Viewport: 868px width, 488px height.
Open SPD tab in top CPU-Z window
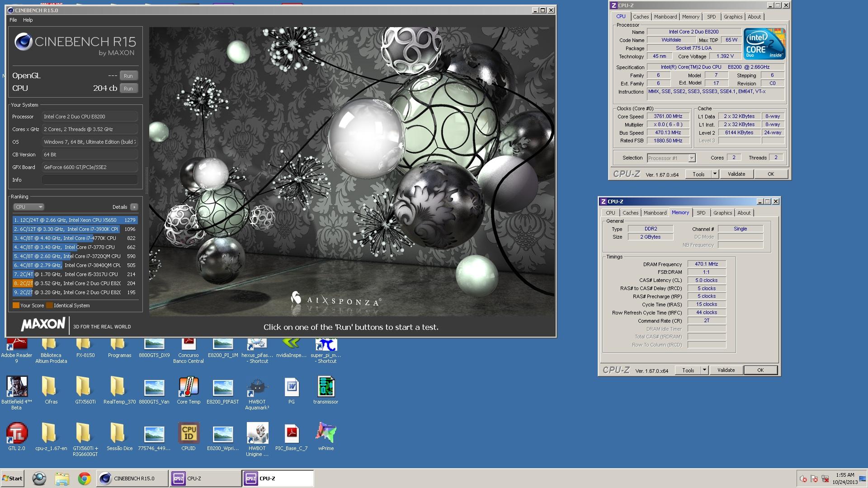click(712, 17)
